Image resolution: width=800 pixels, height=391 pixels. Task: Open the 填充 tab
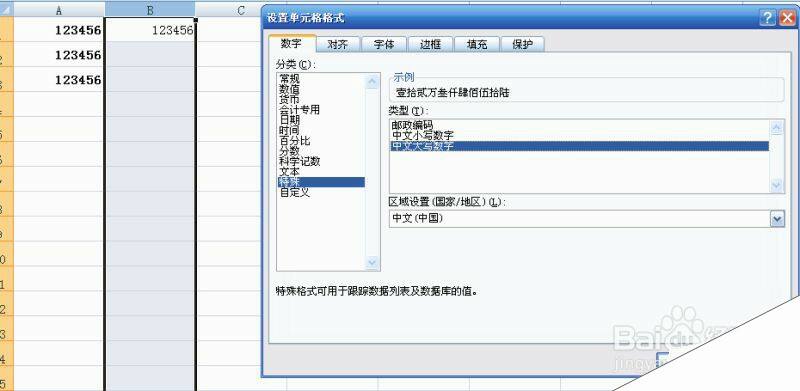point(477,44)
